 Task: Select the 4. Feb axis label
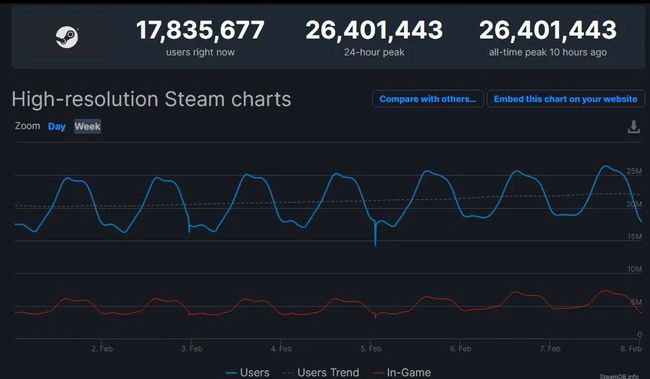click(x=281, y=349)
